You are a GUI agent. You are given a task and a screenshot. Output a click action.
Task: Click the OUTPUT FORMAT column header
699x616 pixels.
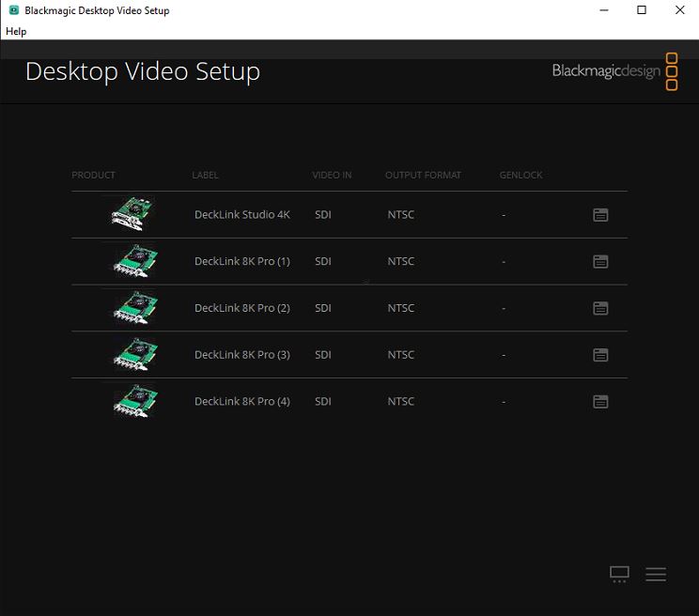click(423, 175)
